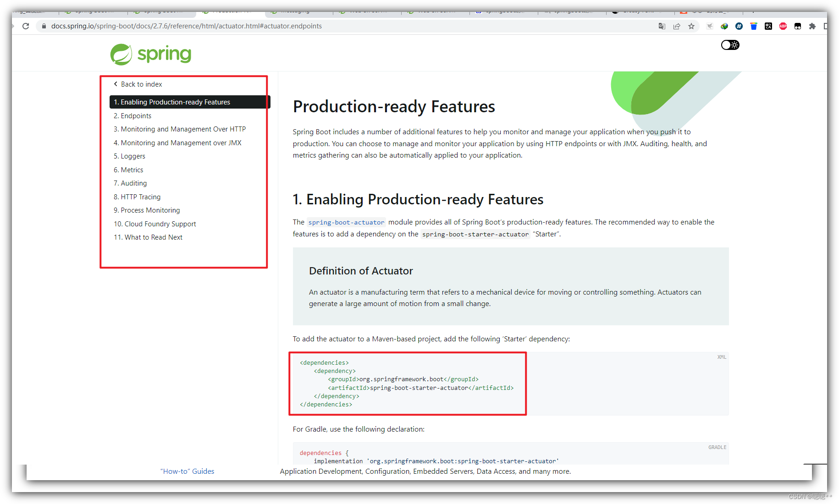Screen dimensions: 839x504
Task: Click the back chevron beside Back to index
Action: (116, 84)
